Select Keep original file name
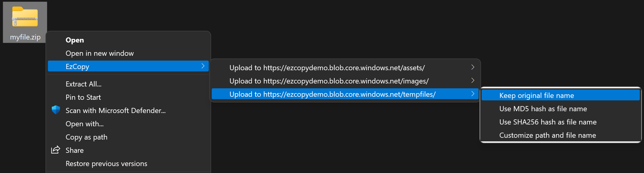Image resolution: width=644 pixels, height=173 pixels. (536, 96)
